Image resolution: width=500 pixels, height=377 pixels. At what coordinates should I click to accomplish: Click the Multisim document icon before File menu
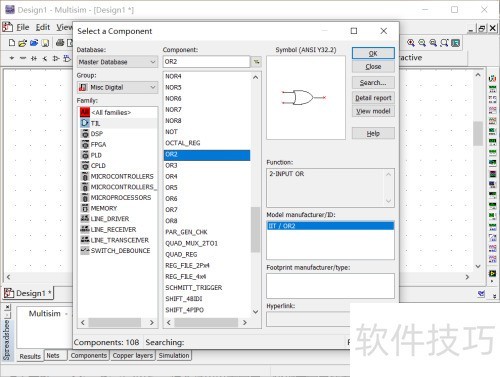pos(8,27)
